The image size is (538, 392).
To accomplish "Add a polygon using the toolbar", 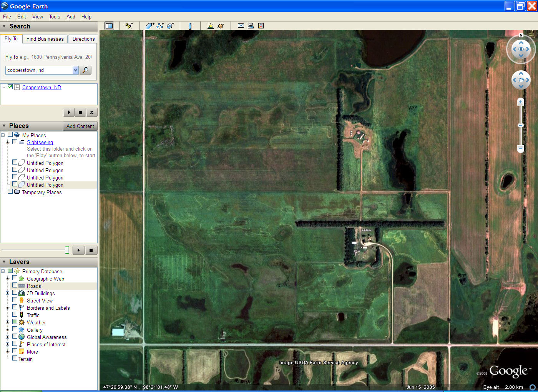I will pos(150,26).
